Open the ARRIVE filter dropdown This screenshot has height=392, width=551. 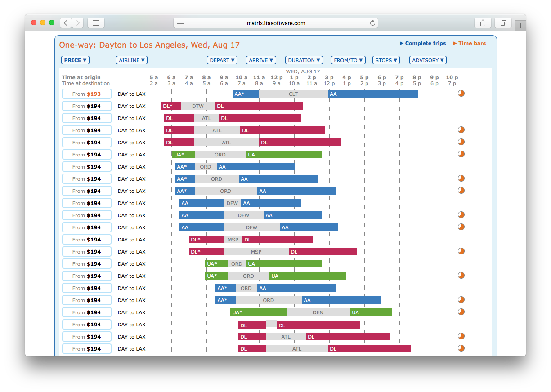point(261,60)
